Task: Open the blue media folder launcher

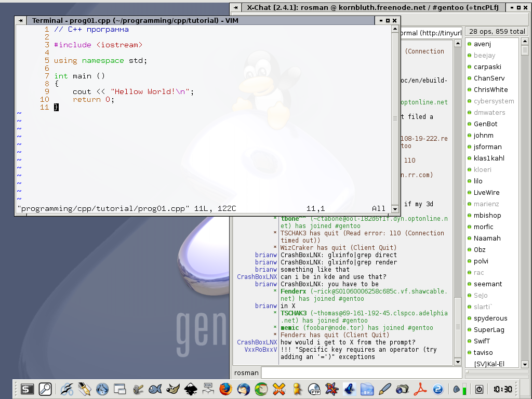Action: click(x=367, y=389)
